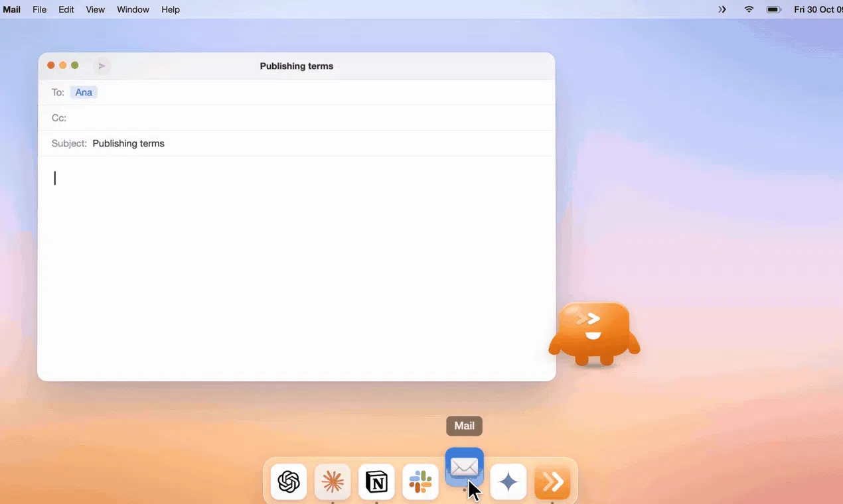Image resolution: width=843 pixels, height=504 pixels.
Task: Click the Wi-Fi status icon
Action: click(x=749, y=9)
